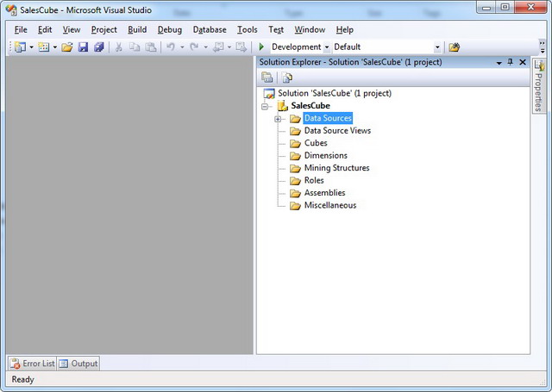
Task: Toggle Solution Explorer auto-hide pin
Action: pos(510,62)
